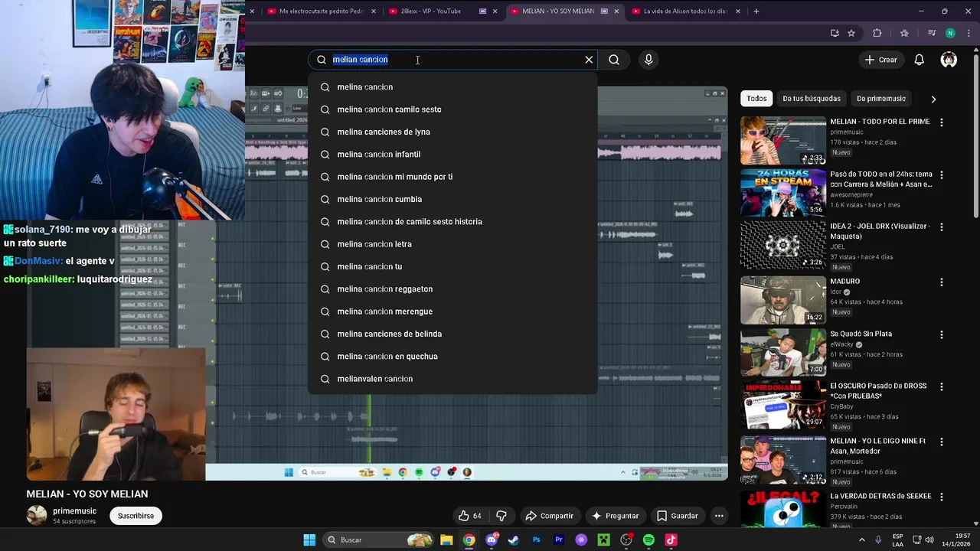Choose suggestion 'melina cancion mi mundo por ti'
The image size is (980, 551).
point(452,177)
